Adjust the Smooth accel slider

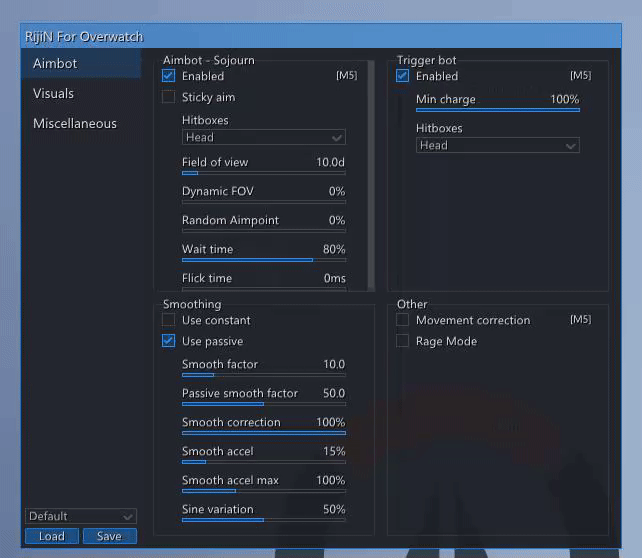point(264,462)
